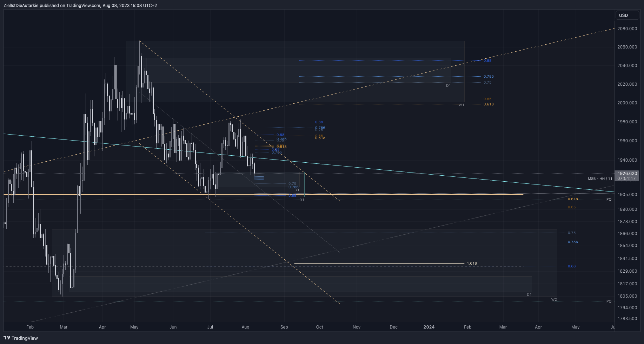Click the published-on header text at top

pos(80,6)
